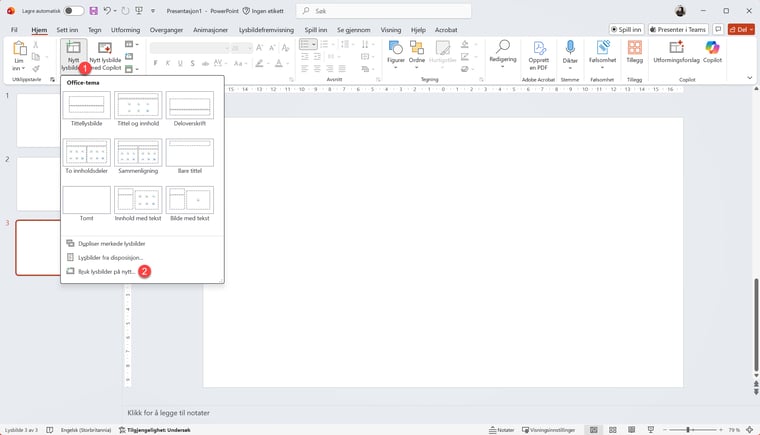
Task: Open the slide section dropdown
Action: pyautogui.click(x=131, y=69)
